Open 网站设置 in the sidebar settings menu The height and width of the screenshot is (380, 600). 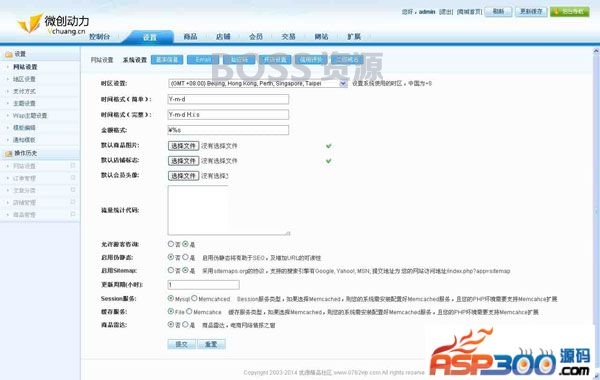(25, 67)
